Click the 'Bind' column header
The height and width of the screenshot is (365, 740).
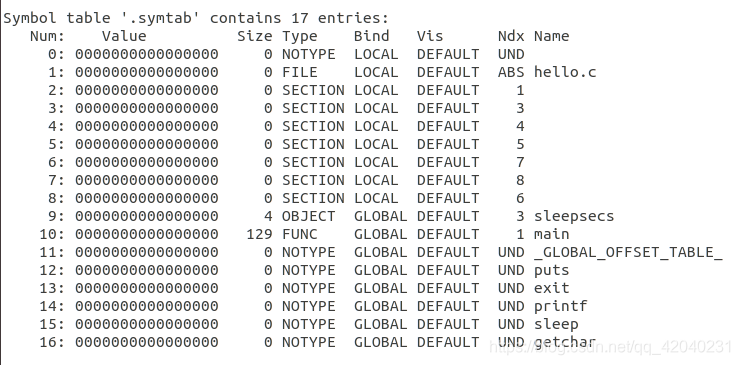coord(371,36)
